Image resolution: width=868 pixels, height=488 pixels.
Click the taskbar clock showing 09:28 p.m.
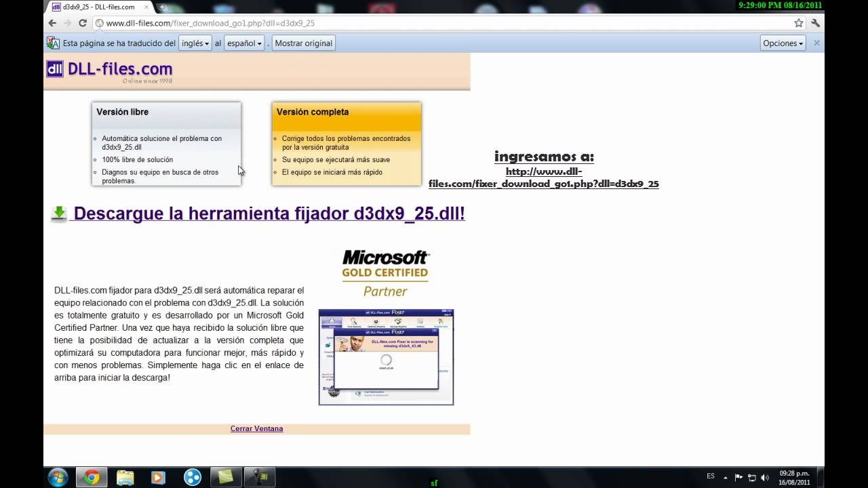(x=794, y=477)
